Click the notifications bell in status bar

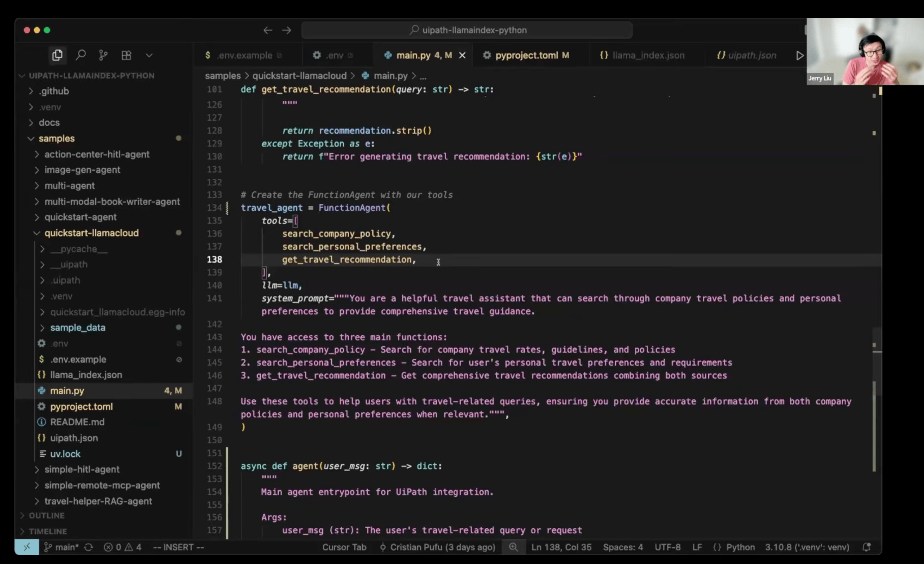pyautogui.click(x=867, y=547)
